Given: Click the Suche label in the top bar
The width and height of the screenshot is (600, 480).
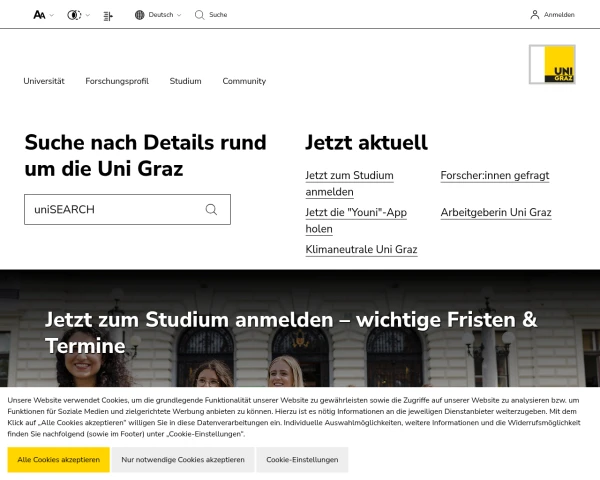Looking at the screenshot, I should point(218,15).
